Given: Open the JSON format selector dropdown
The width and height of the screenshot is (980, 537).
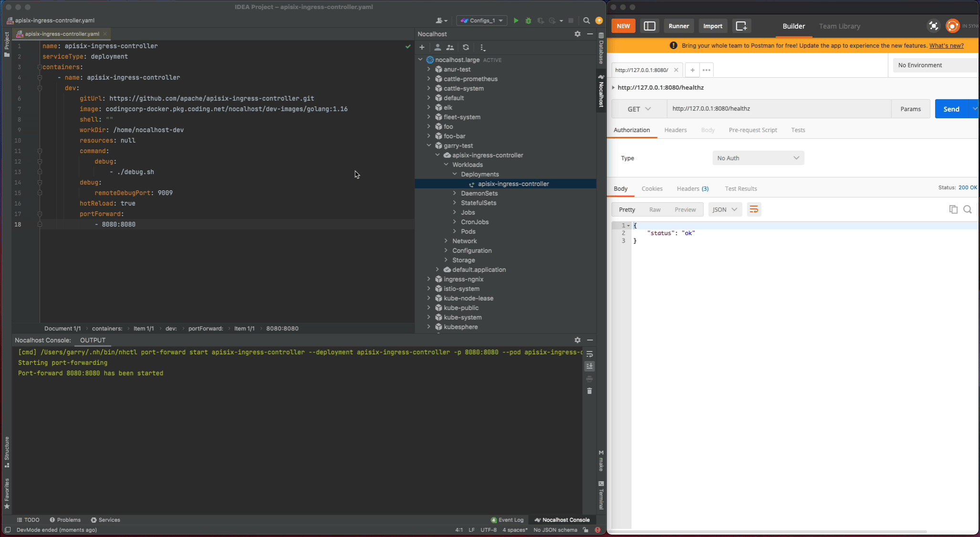Looking at the screenshot, I should pyautogui.click(x=724, y=209).
